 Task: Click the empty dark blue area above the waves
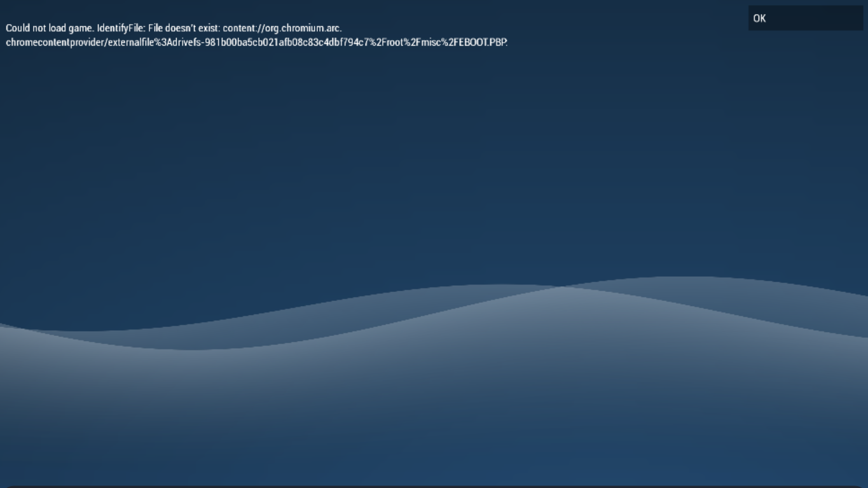click(434, 159)
